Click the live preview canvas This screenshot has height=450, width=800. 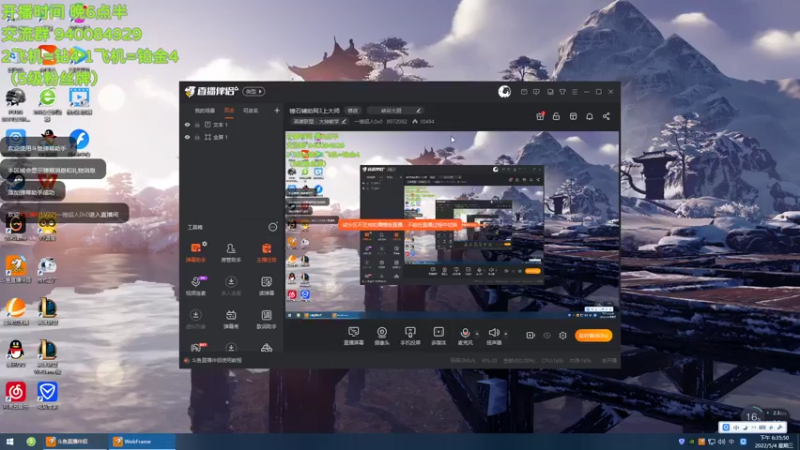pos(452,226)
